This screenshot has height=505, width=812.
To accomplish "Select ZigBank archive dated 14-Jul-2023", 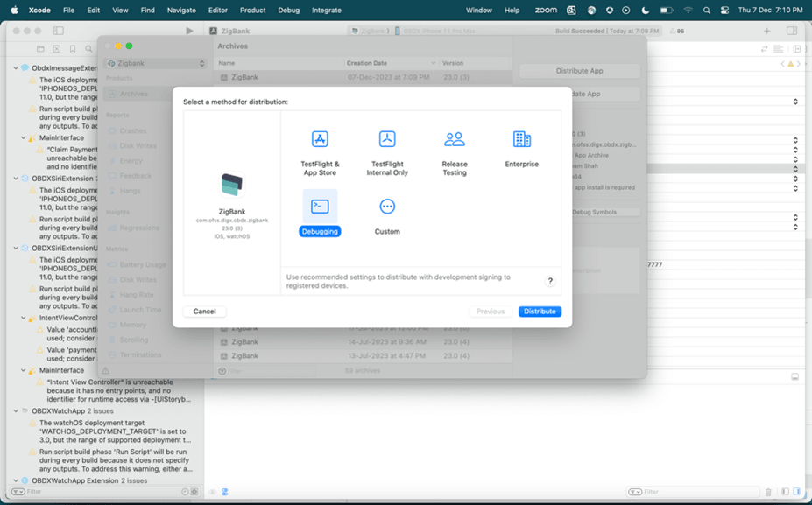I will pyautogui.click(x=363, y=342).
